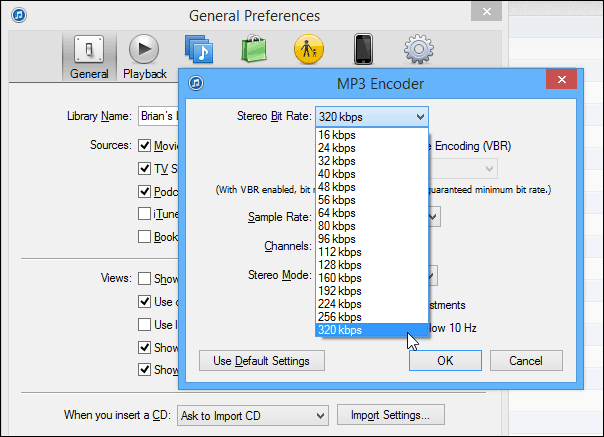Screen dimensions: 604x437
Task: Open the Sharing preferences music-files icon
Action: coord(199,49)
